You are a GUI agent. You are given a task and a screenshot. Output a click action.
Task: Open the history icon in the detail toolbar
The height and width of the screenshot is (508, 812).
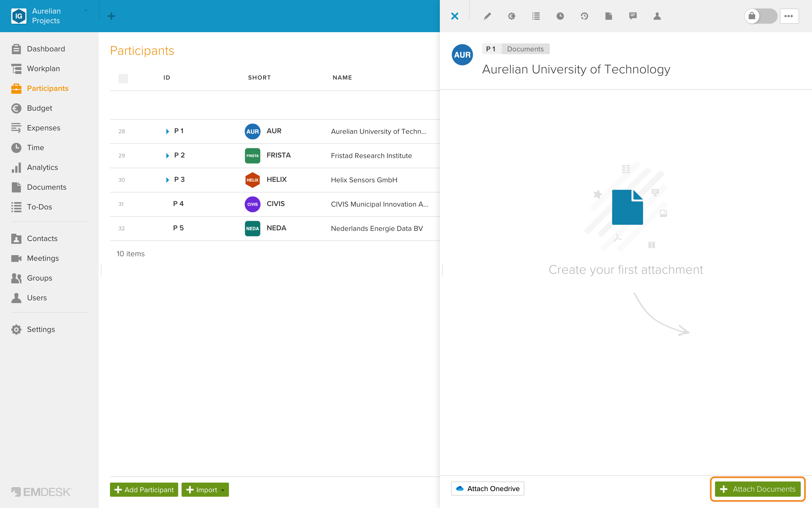584,16
